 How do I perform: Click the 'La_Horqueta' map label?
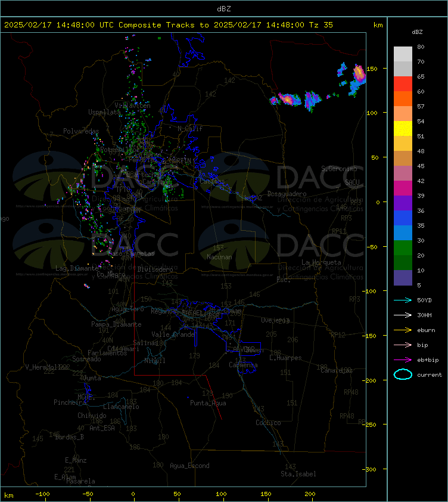click(321, 262)
